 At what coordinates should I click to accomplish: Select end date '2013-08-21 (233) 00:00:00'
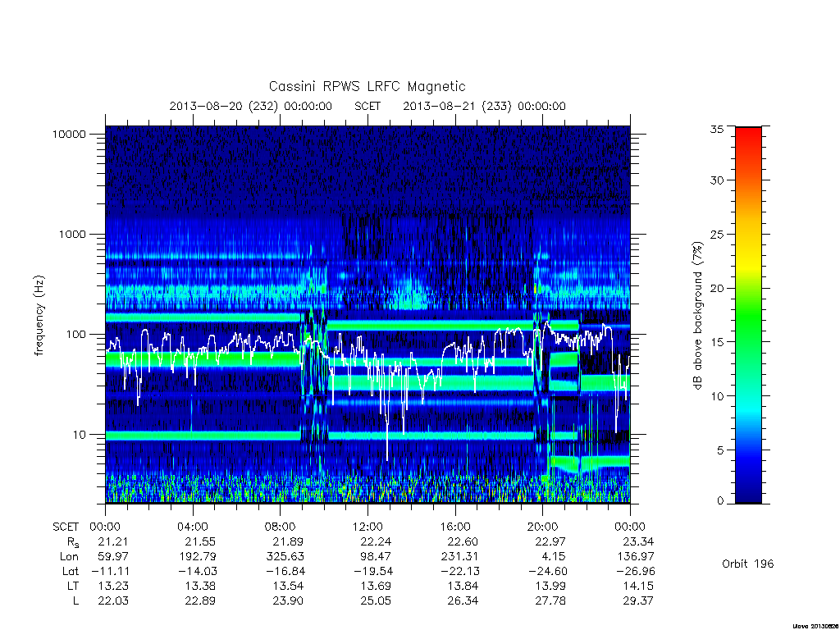click(484, 106)
